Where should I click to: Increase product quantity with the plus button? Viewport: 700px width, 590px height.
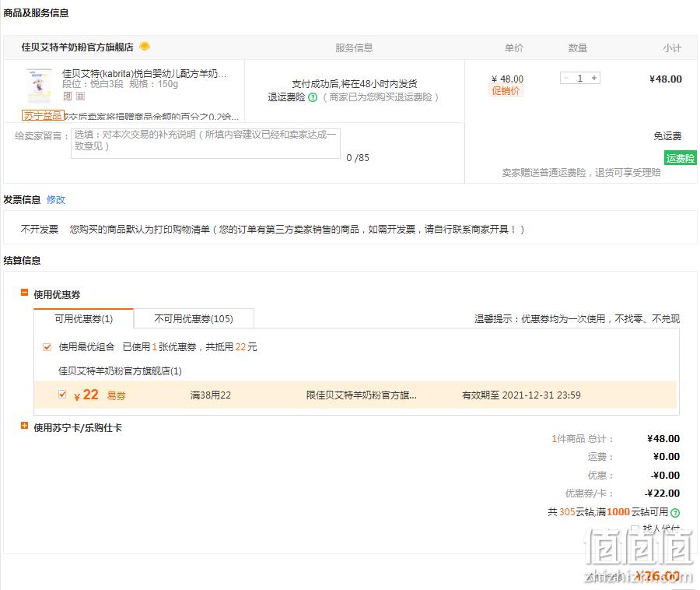pos(594,78)
